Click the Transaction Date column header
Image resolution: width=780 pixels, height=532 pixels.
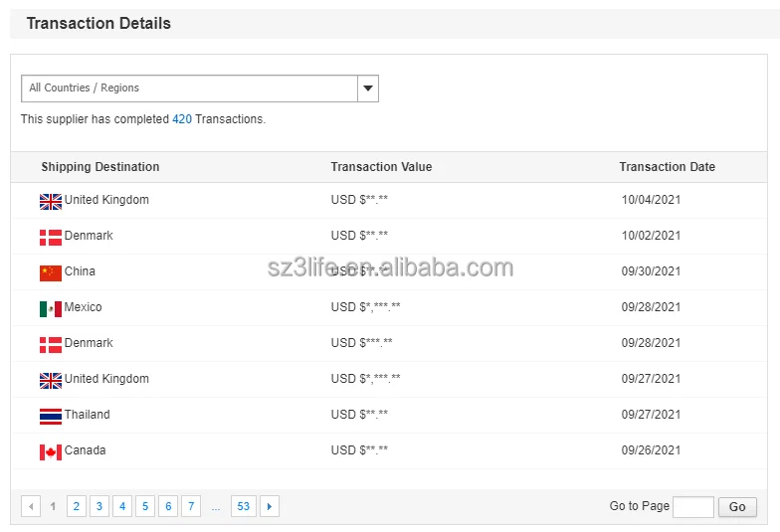667,167
